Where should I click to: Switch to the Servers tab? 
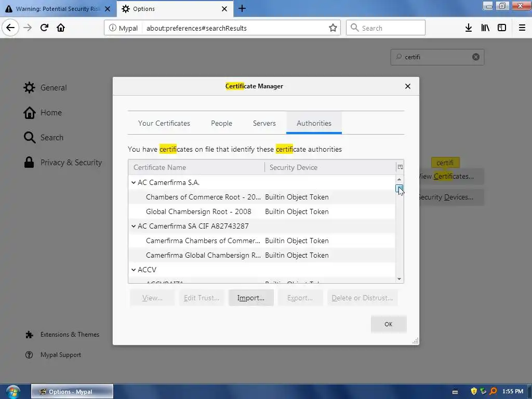click(x=264, y=123)
